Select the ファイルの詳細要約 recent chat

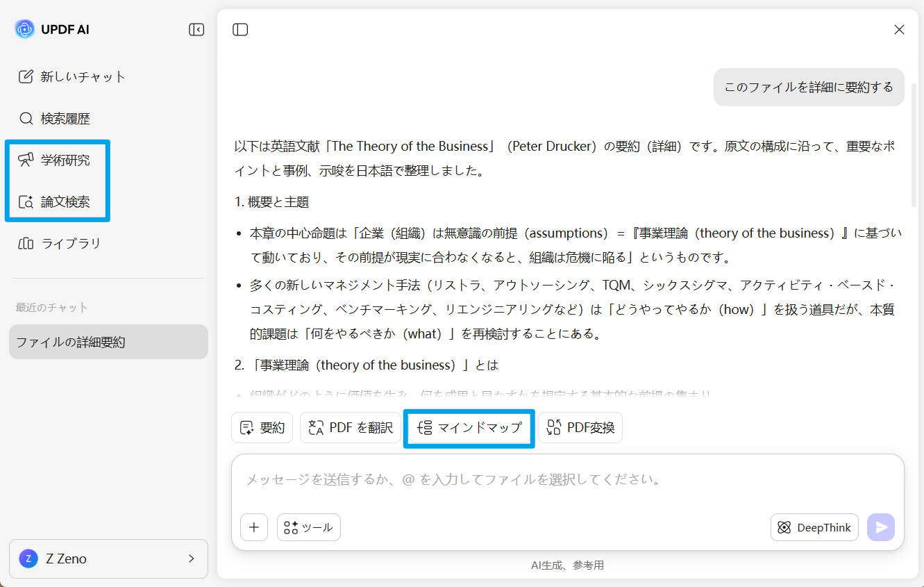pos(108,342)
